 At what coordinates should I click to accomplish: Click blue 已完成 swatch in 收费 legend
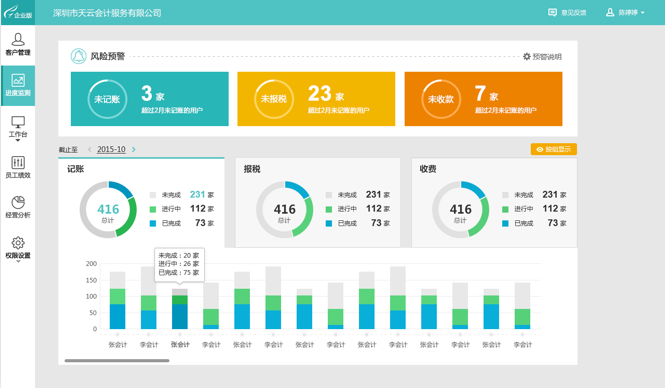pyautogui.click(x=505, y=223)
